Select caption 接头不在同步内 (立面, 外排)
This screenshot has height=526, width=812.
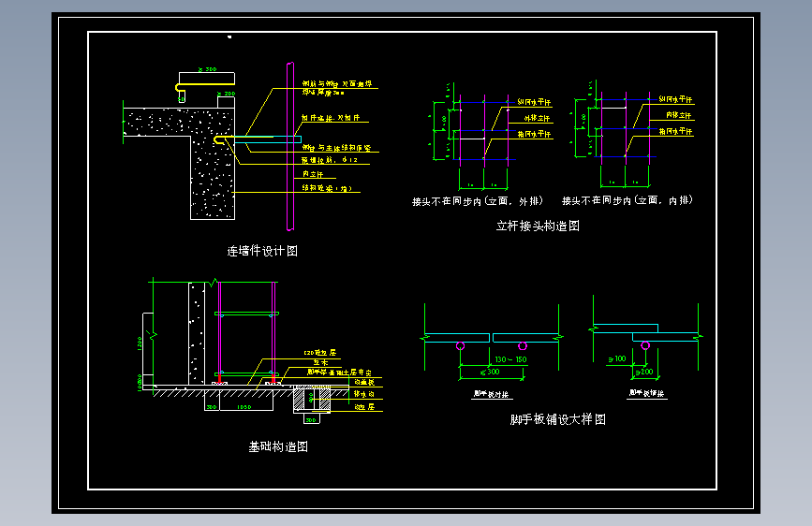(477, 201)
